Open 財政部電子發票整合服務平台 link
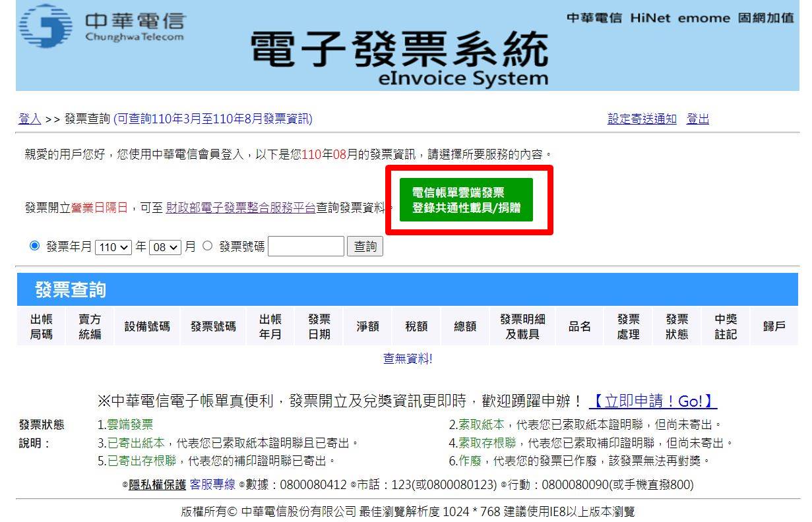 click(241, 208)
